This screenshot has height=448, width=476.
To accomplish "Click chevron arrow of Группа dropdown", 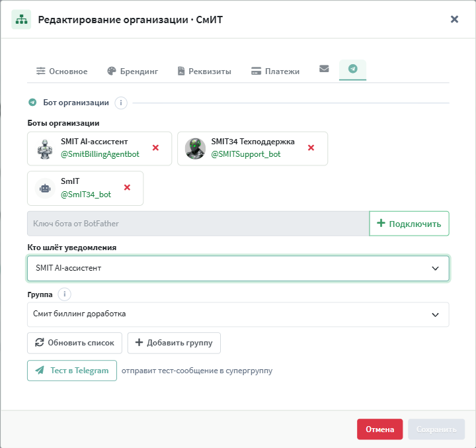I will (x=435, y=314).
